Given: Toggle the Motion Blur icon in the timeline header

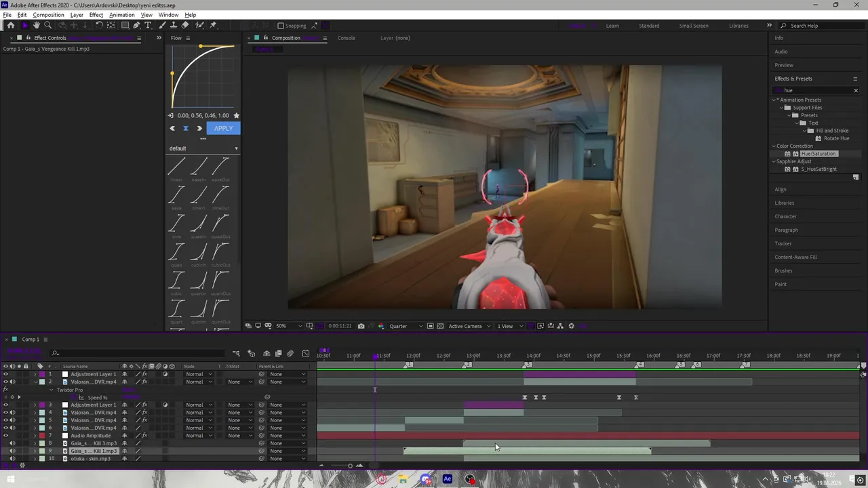Looking at the screenshot, I should (290, 353).
